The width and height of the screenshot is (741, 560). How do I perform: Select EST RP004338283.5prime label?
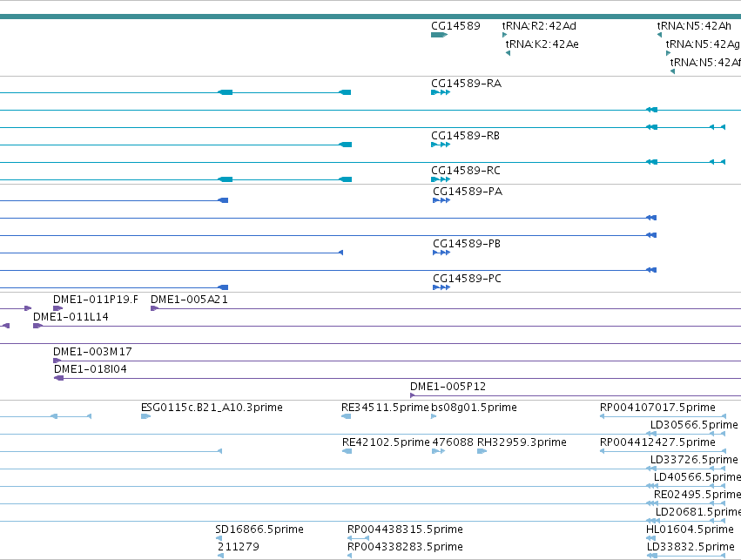[405, 547]
